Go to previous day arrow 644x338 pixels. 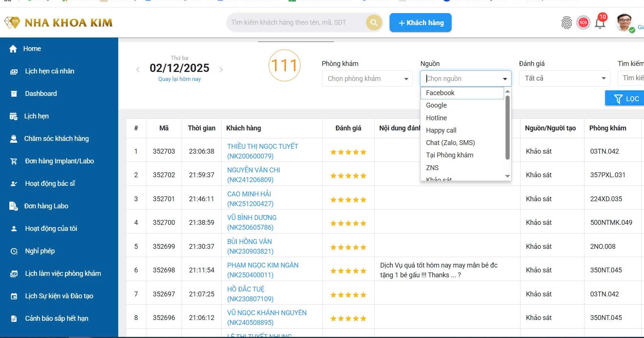[x=138, y=69]
